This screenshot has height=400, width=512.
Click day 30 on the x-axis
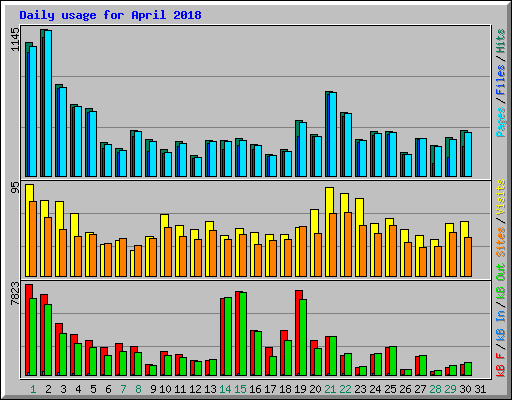pos(465,389)
